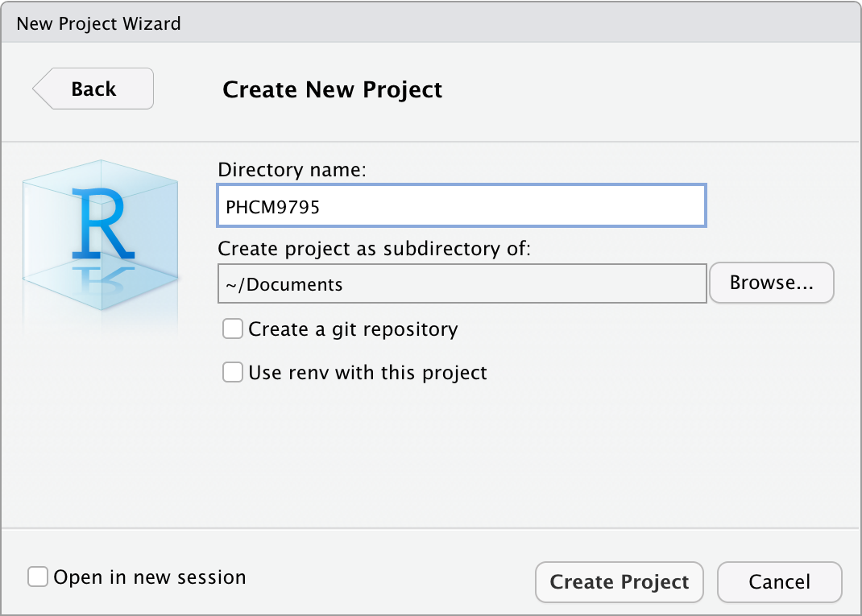Cancel the New Project Wizard

[779, 582]
